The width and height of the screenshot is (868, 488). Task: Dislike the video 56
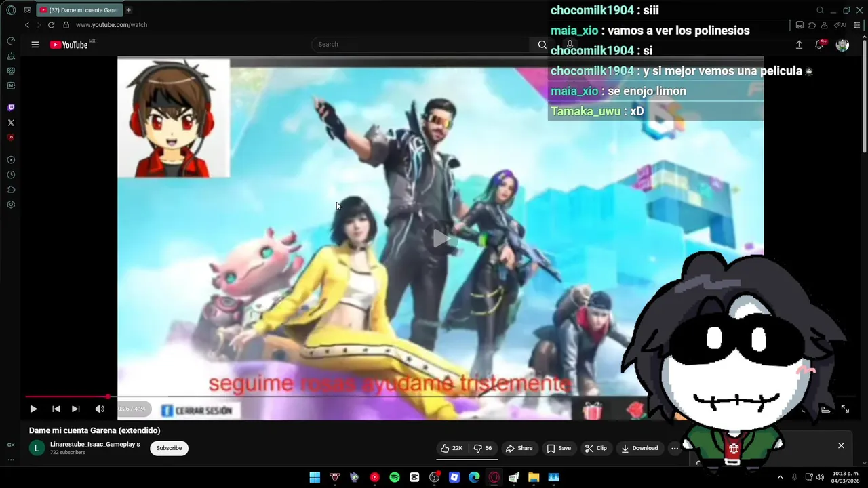(x=483, y=448)
